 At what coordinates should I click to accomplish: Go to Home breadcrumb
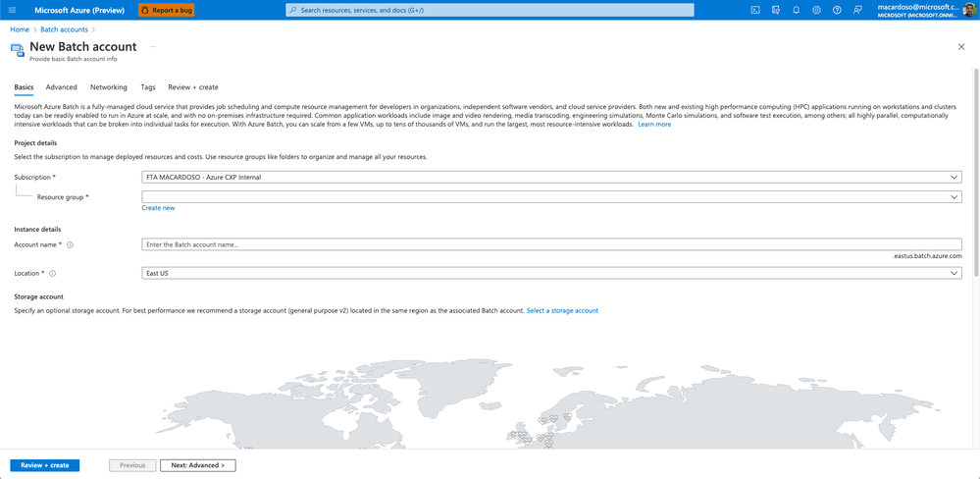pos(20,29)
